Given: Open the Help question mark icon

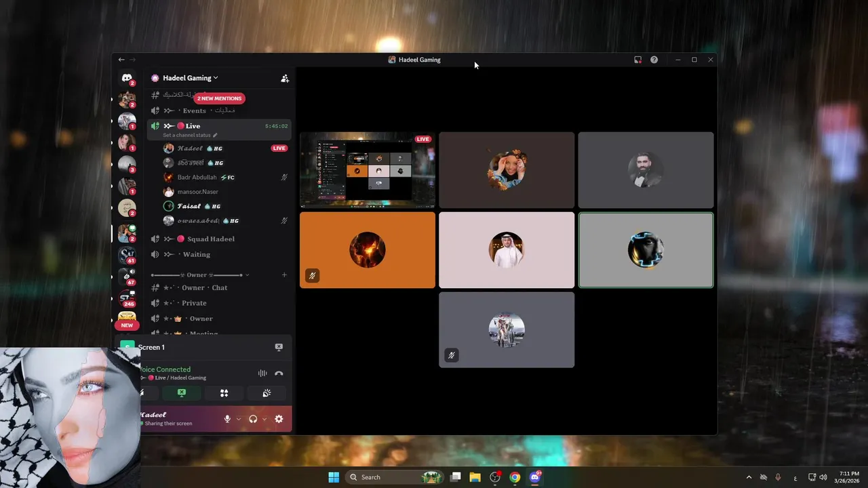Looking at the screenshot, I should pos(654,60).
